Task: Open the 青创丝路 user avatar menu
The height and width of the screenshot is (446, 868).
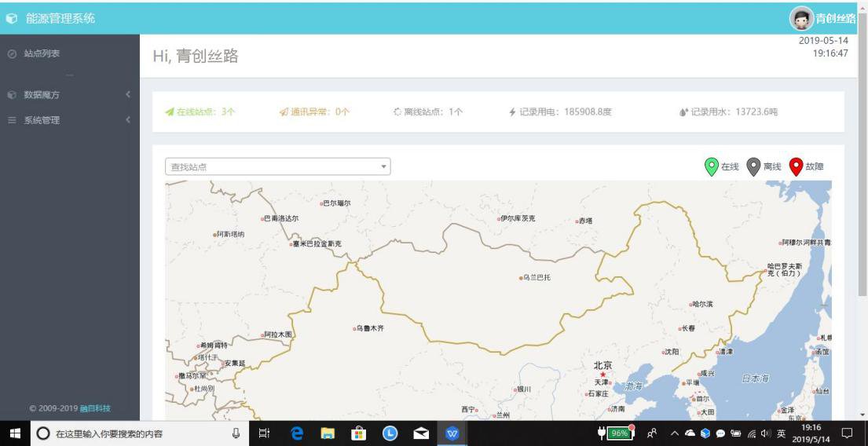Action: pos(801,18)
